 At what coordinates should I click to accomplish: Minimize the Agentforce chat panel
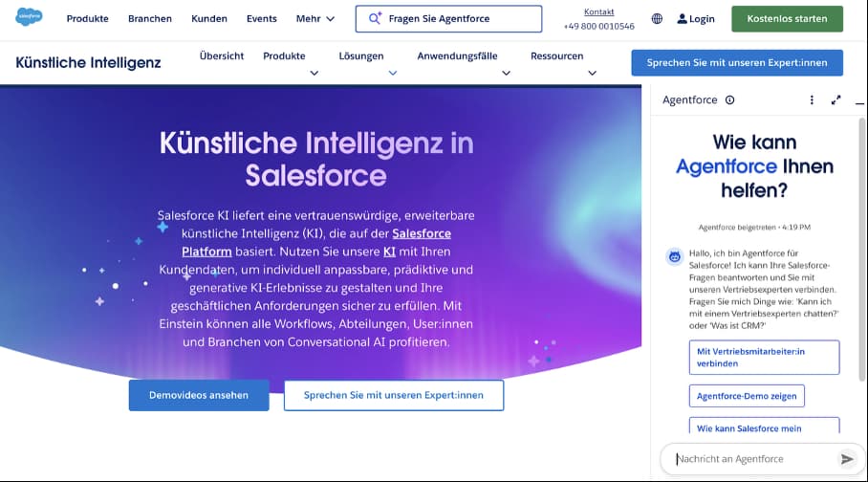tap(859, 103)
